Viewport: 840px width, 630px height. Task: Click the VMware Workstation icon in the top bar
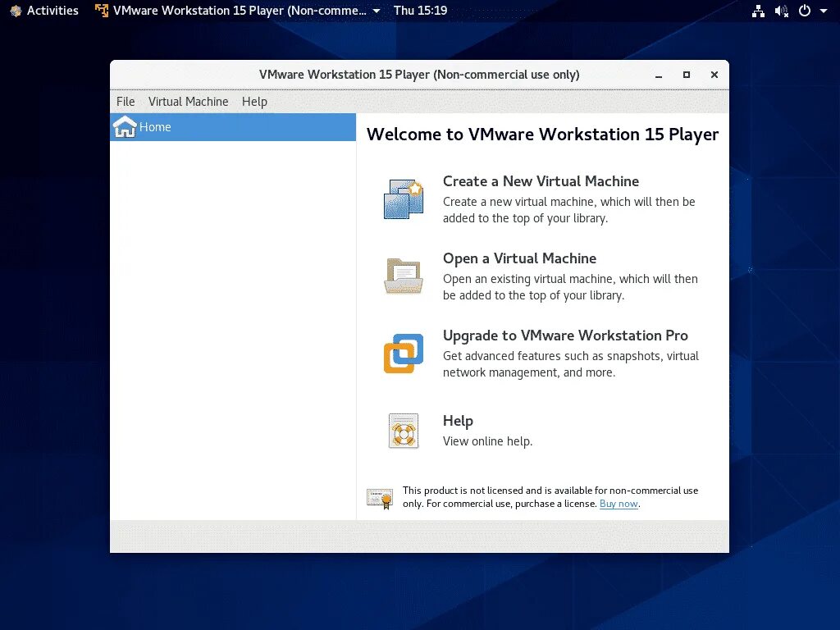point(102,11)
